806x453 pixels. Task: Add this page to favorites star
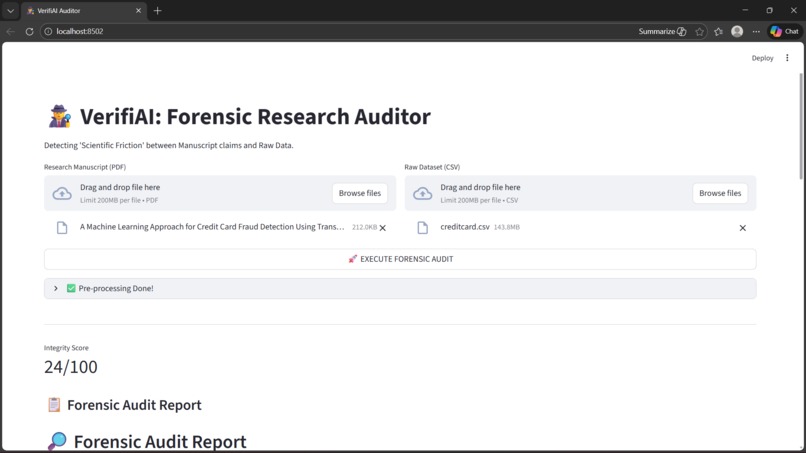point(700,31)
